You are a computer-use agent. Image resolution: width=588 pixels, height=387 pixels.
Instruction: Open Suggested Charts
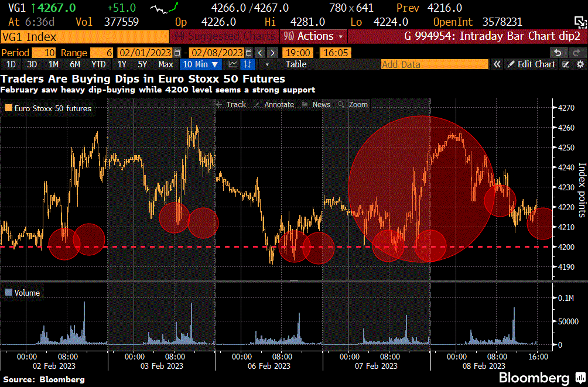coord(224,36)
